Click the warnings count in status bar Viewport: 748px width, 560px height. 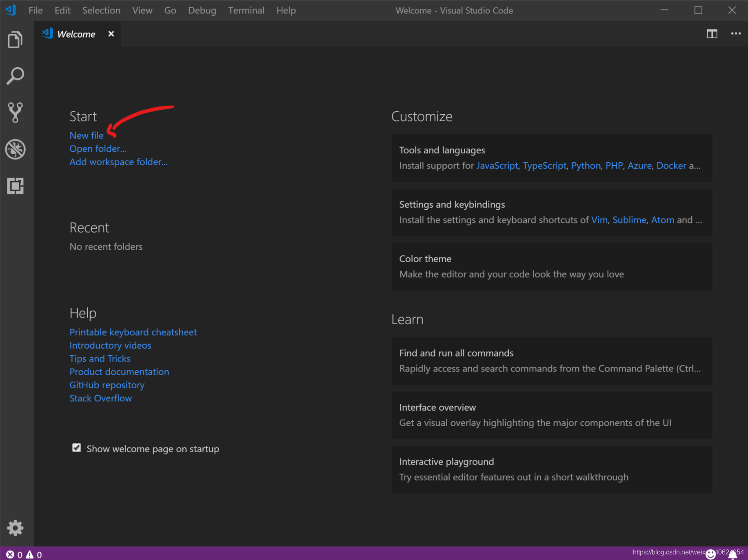click(x=34, y=555)
